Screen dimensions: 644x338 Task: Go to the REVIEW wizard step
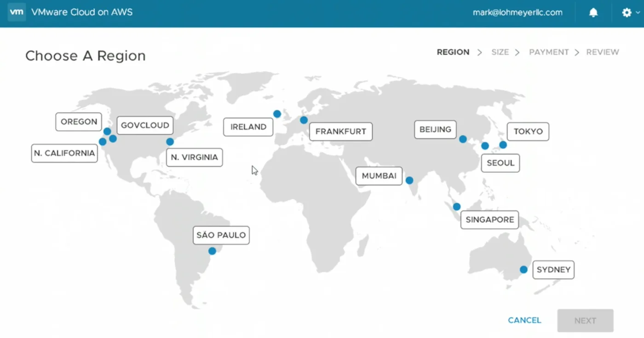pyautogui.click(x=603, y=52)
